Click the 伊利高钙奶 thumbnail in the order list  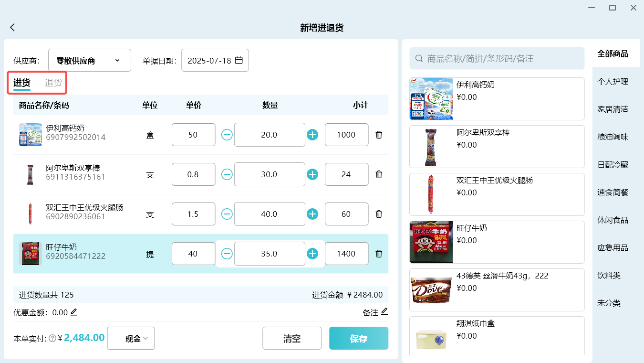coord(31,135)
